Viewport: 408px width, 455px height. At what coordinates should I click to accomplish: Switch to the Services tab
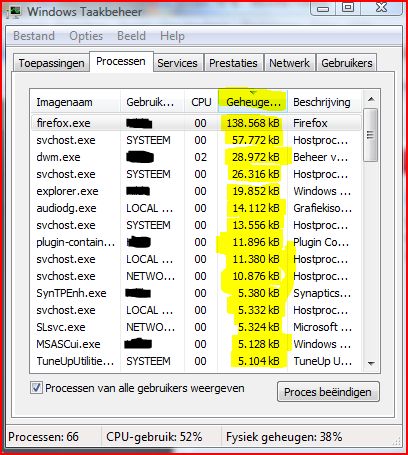(177, 63)
